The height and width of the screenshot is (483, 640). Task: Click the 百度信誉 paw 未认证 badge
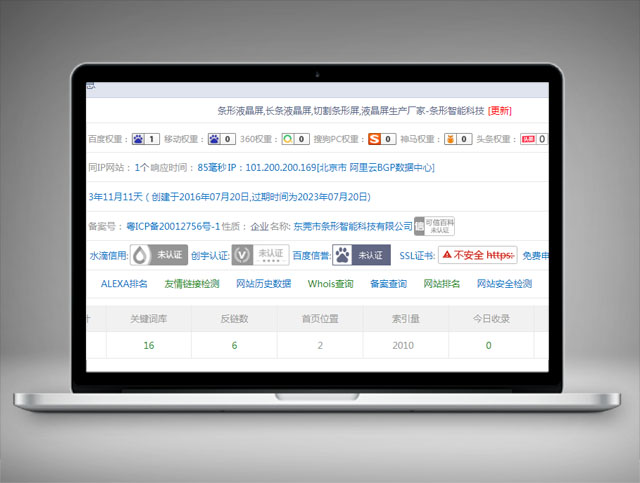[x=361, y=255]
